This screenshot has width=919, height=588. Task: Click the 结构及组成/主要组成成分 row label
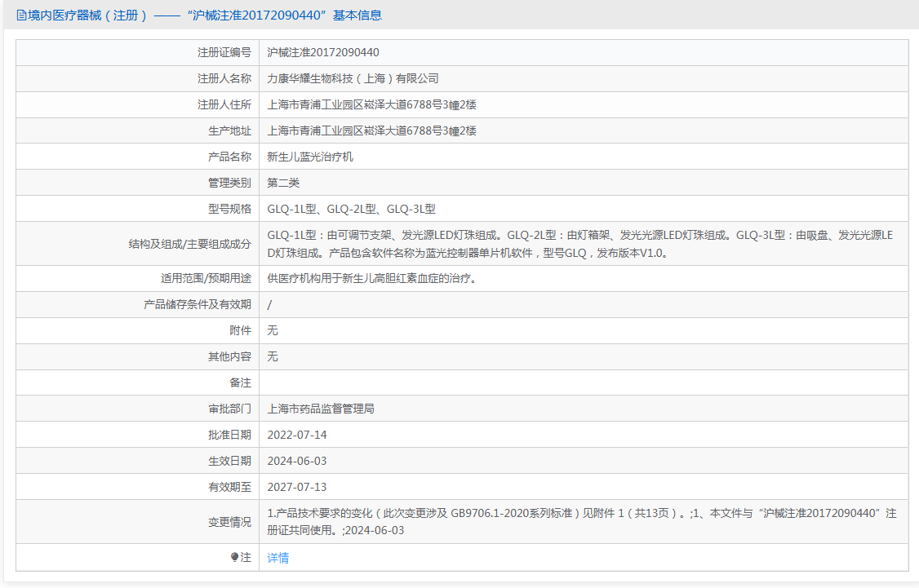(190, 244)
